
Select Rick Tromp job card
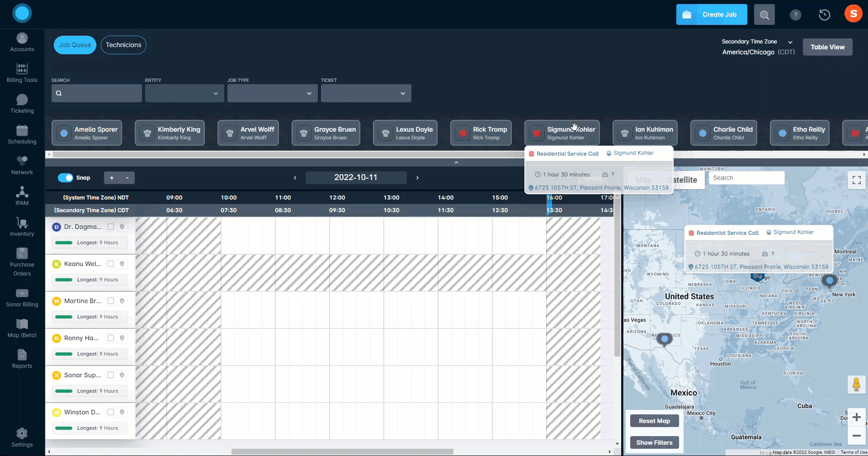481,133
